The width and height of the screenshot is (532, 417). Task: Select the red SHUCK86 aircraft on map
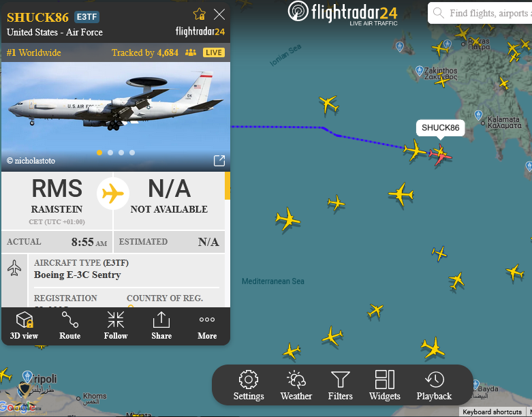441,155
